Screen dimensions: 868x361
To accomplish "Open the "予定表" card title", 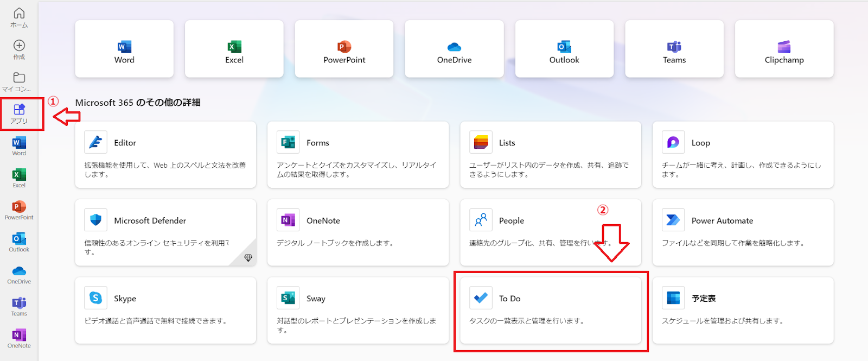I will pos(704,299).
